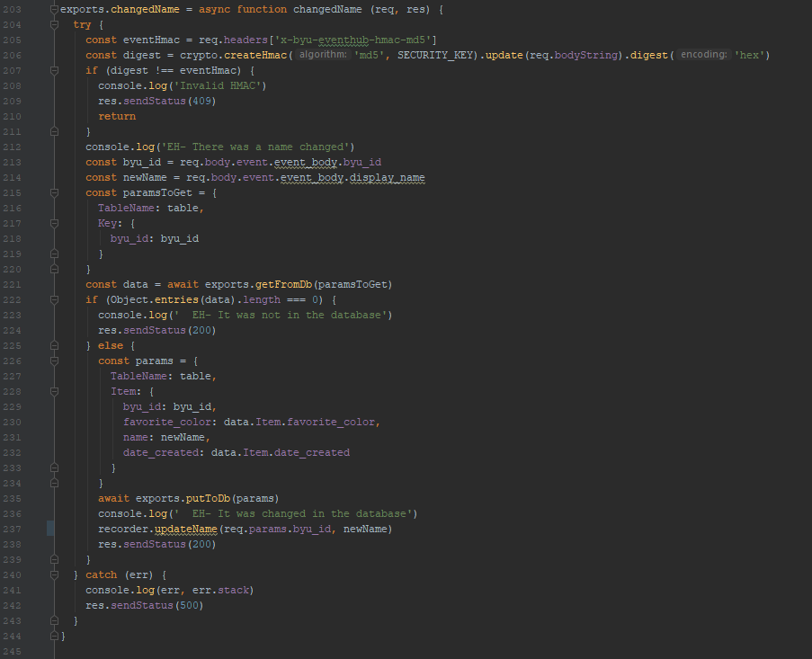Click the 'await' keyword on line 221

[183, 284]
